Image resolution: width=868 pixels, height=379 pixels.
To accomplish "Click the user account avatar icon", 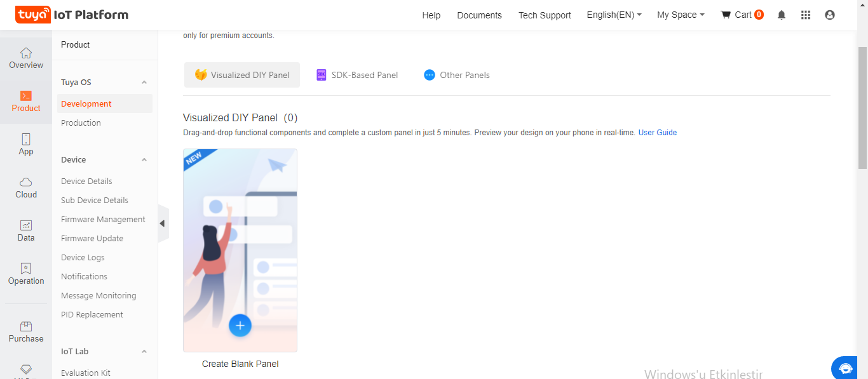I will pos(830,15).
